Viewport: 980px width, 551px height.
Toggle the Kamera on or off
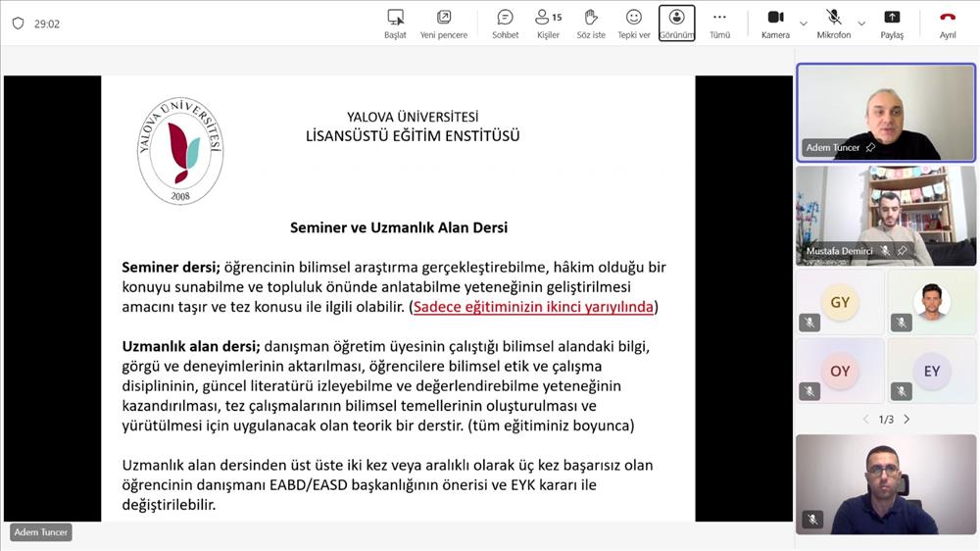point(775,23)
